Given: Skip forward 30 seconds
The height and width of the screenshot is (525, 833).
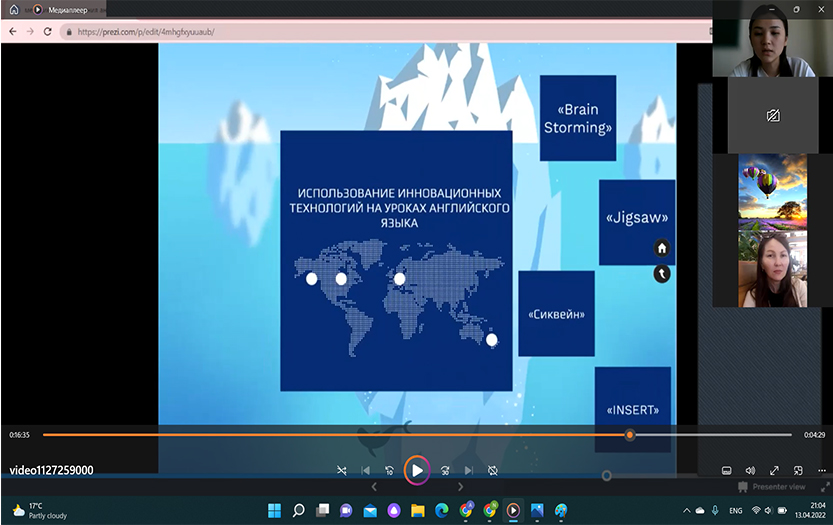Looking at the screenshot, I should pos(444,470).
